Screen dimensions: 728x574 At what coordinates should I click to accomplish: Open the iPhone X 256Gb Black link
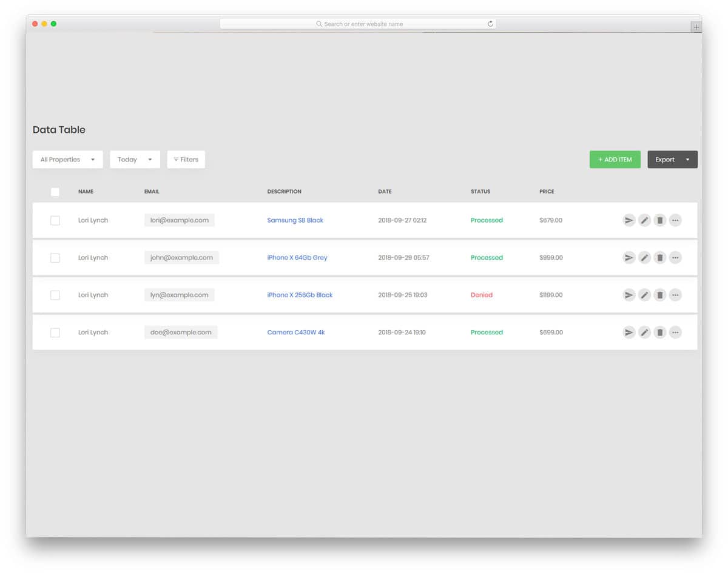(300, 295)
